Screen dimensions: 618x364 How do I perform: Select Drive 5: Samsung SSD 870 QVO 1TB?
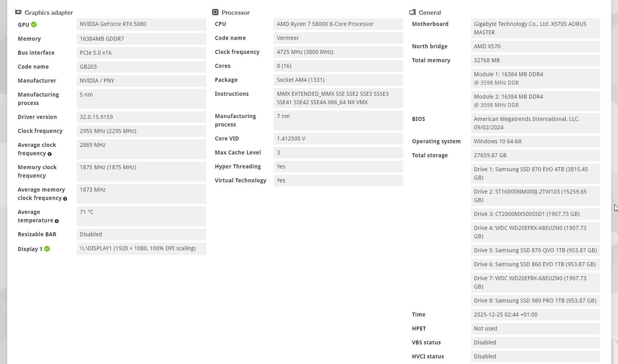pyautogui.click(x=535, y=250)
